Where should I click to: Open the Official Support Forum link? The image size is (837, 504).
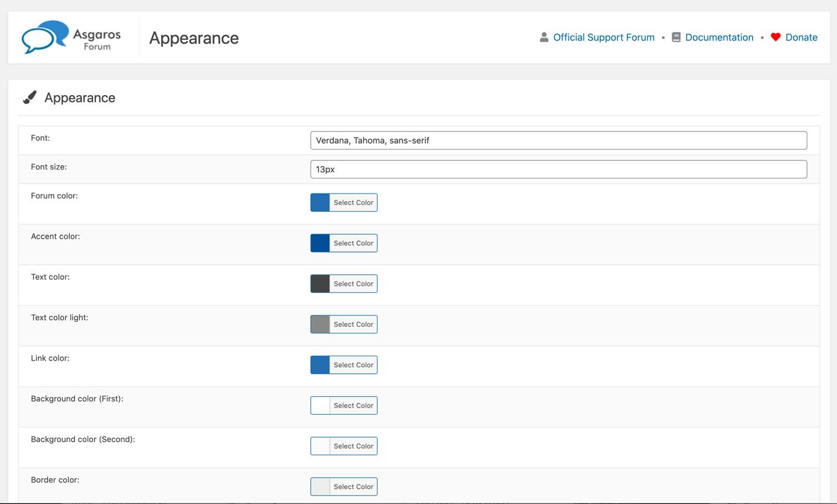(x=603, y=37)
